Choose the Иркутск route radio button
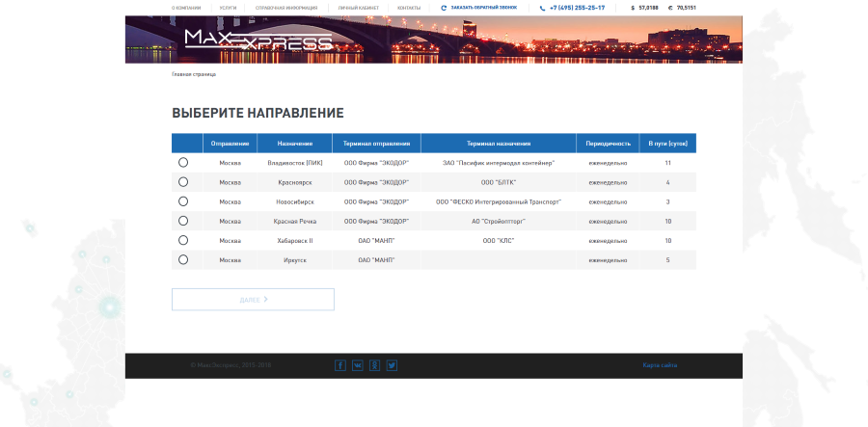Viewport: 868px width, 427px height. pyautogui.click(x=183, y=259)
